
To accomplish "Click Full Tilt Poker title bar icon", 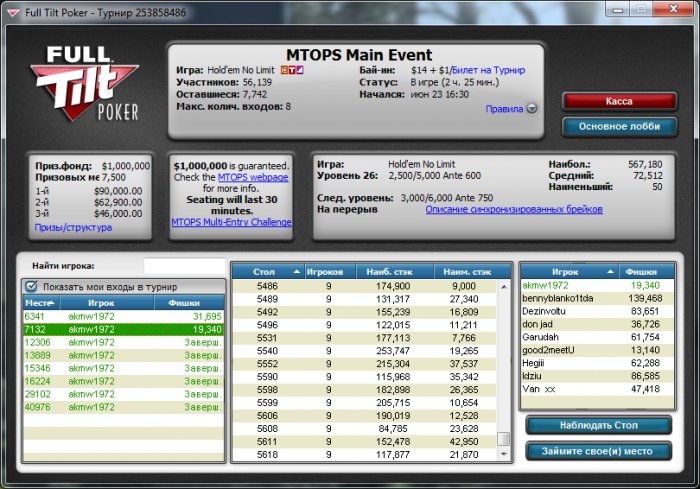I will (13, 13).
